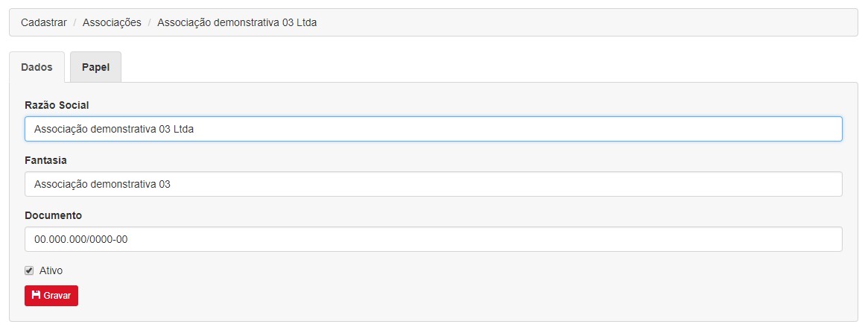Open Associações breadcrumb link
Viewport: 868px width, 333px height.
112,22
